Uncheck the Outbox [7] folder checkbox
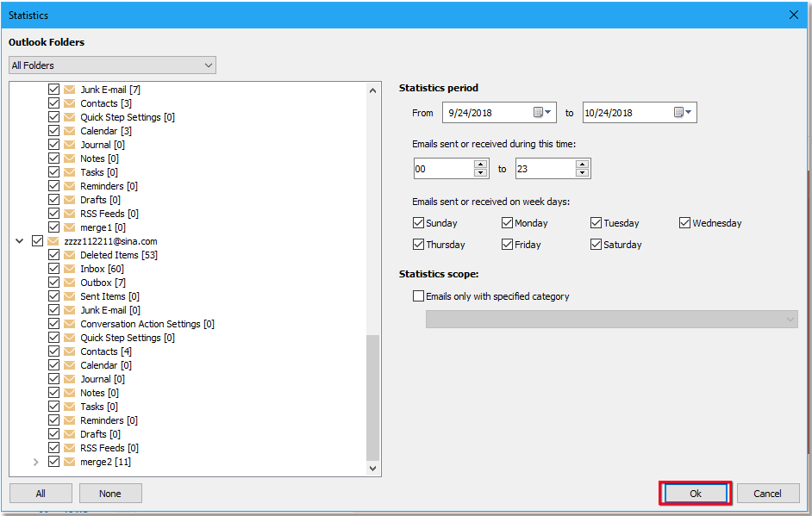The width and height of the screenshot is (812, 516). [53, 282]
